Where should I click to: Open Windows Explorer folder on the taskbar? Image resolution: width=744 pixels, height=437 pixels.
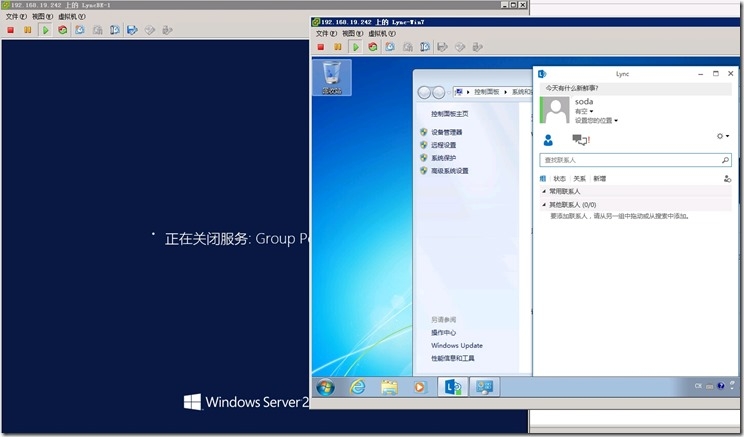tap(389, 387)
